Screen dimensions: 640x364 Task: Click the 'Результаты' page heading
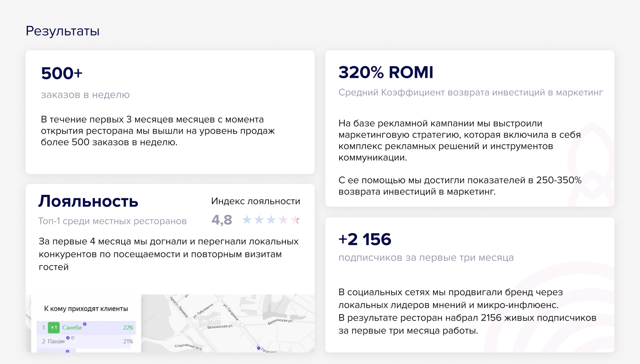pos(63,31)
